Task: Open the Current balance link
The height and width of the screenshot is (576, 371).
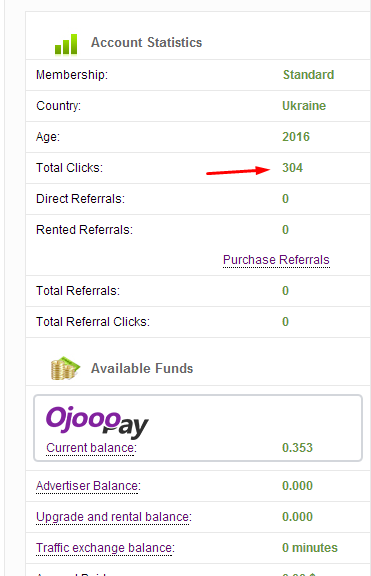Action: coord(91,448)
